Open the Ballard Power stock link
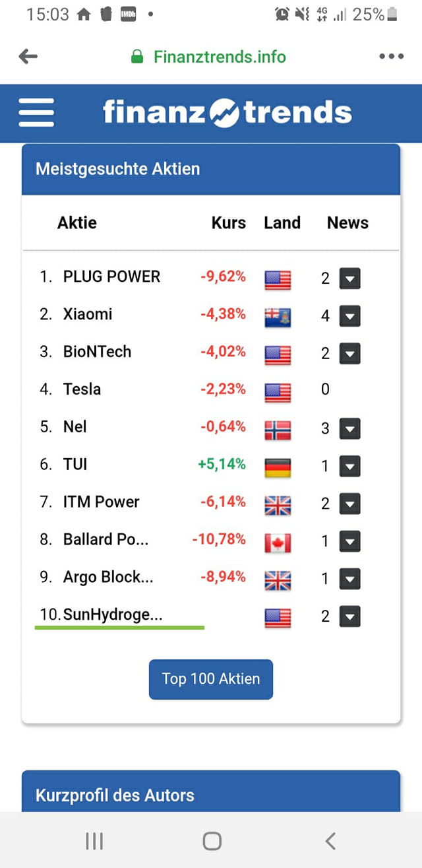Screen dimensions: 422x868 (x=105, y=539)
